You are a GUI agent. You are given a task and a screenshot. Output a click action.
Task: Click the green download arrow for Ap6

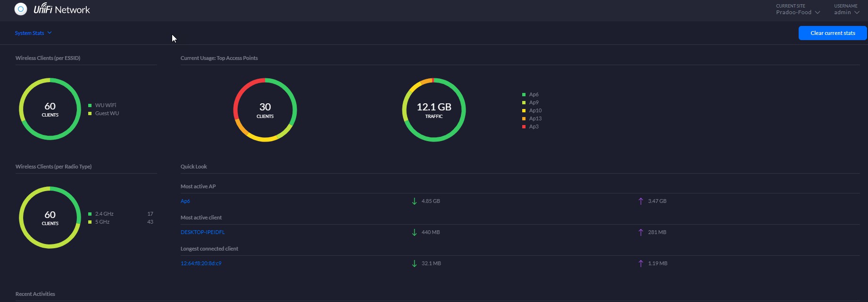pyautogui.click(x=414, y=201)
